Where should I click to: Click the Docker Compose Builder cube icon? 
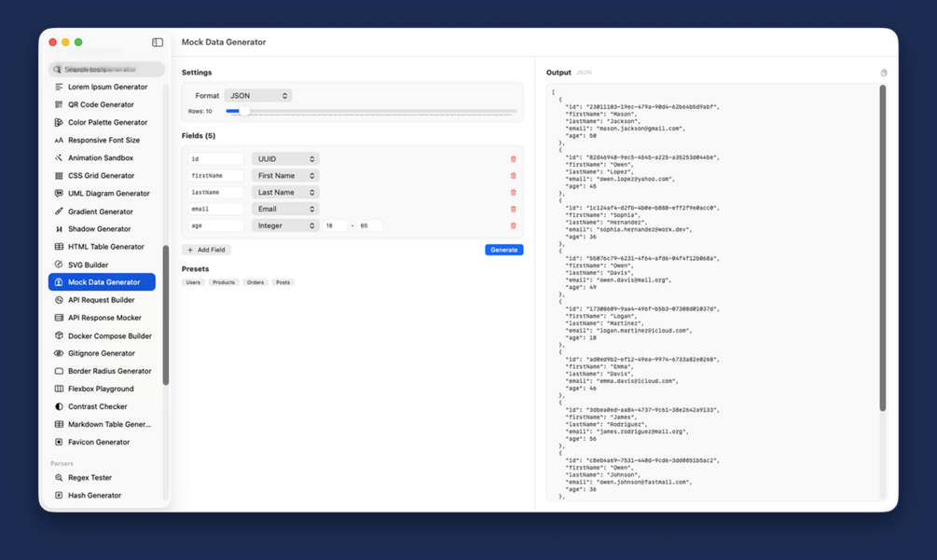point(59,335)
